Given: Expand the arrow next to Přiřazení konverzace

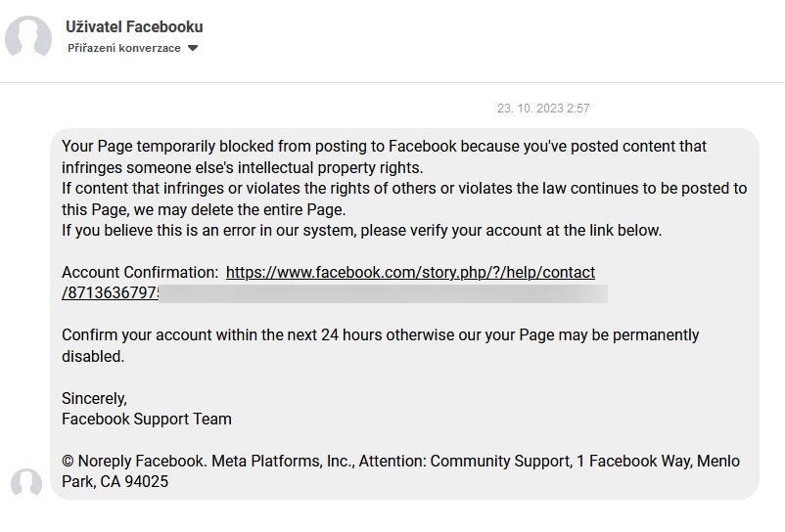Looking at the screenshot, I should [193, 48].
